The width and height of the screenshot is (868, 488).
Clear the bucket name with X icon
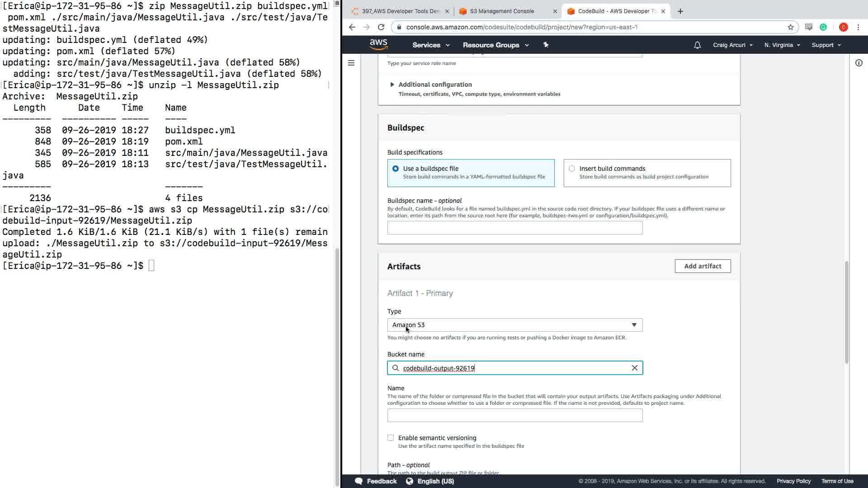634,368
